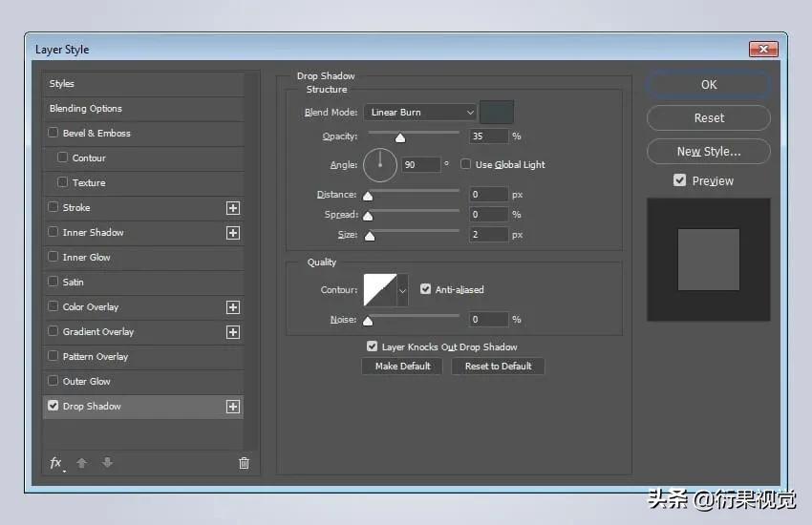Click the effects list scrollbar
This screenshot has height=525, width=812.
coord(251,261)
